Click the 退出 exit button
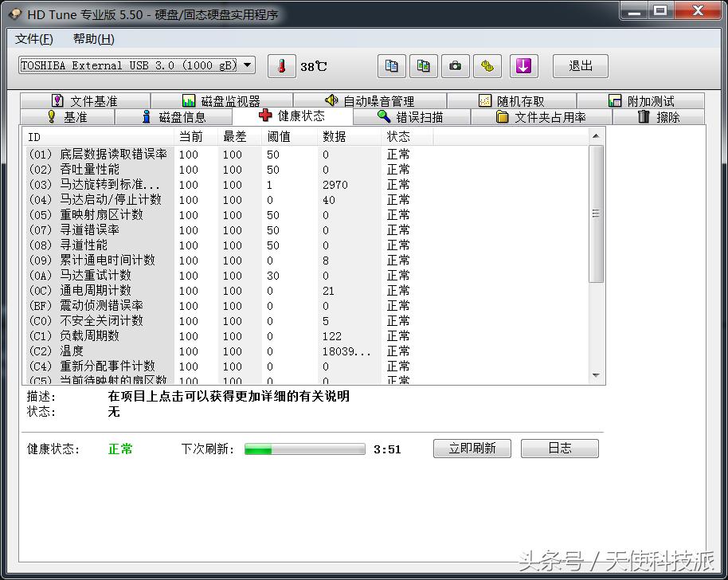Image resolution: width=728 pixels, height=580 pixels. pos(581,66)
